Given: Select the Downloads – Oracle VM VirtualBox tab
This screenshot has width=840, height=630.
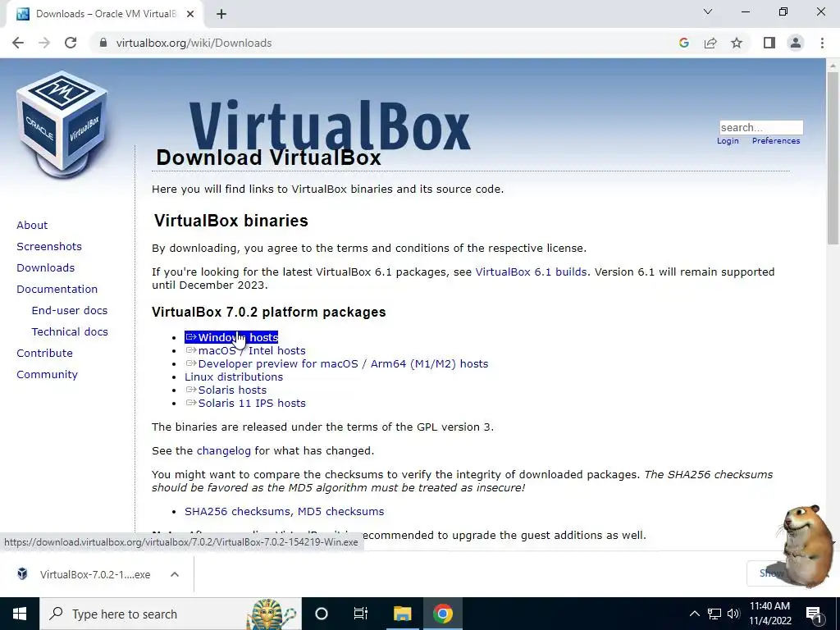Looking at the screenshot, I should tap(105, 14).
